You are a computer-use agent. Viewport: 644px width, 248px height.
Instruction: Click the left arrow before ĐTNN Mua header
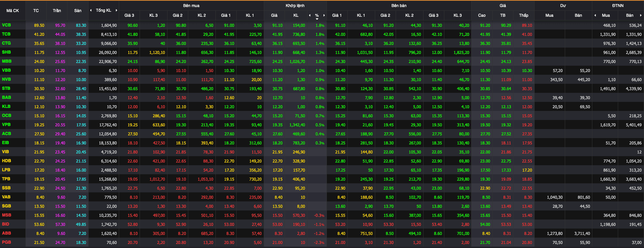coord(595,15)
